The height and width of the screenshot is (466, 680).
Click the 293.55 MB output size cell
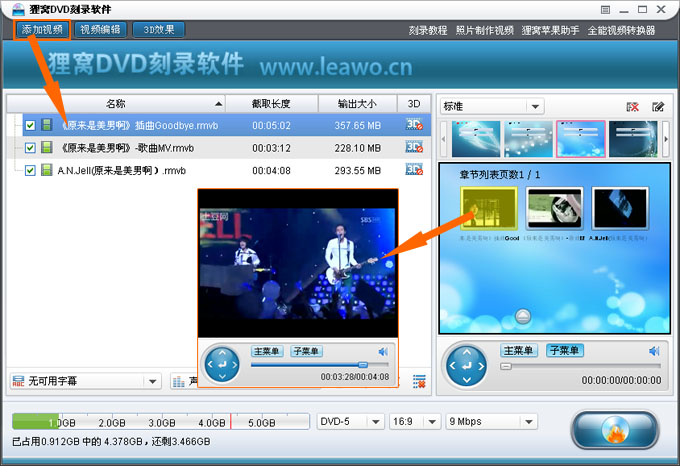point(357,171)
